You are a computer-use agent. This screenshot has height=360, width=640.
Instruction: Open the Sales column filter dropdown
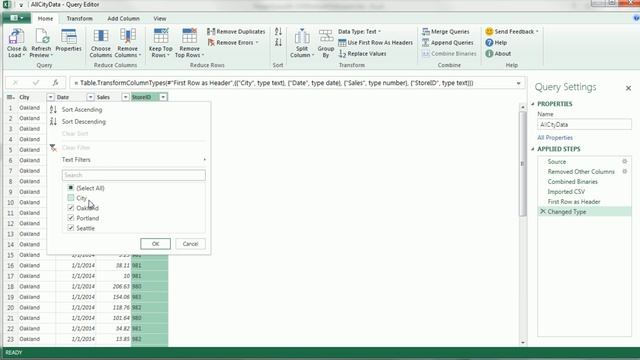point(125,97)
